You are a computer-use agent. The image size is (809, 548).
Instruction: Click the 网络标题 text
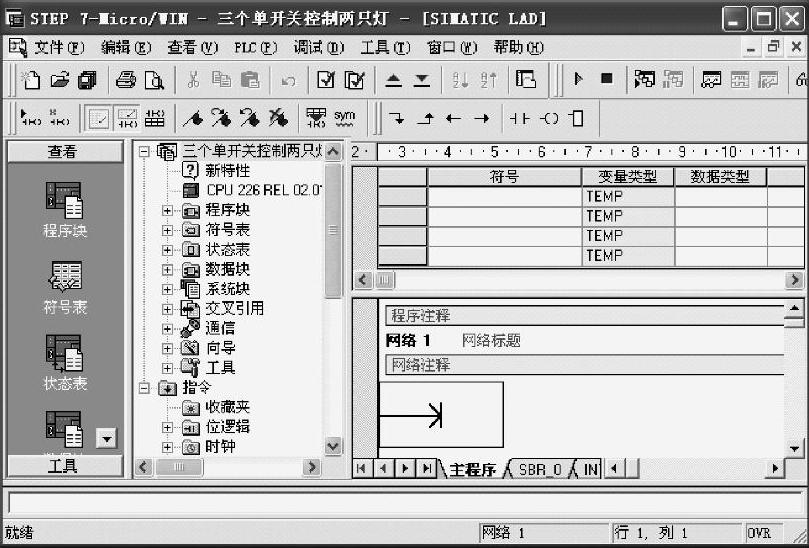point(491,341)
